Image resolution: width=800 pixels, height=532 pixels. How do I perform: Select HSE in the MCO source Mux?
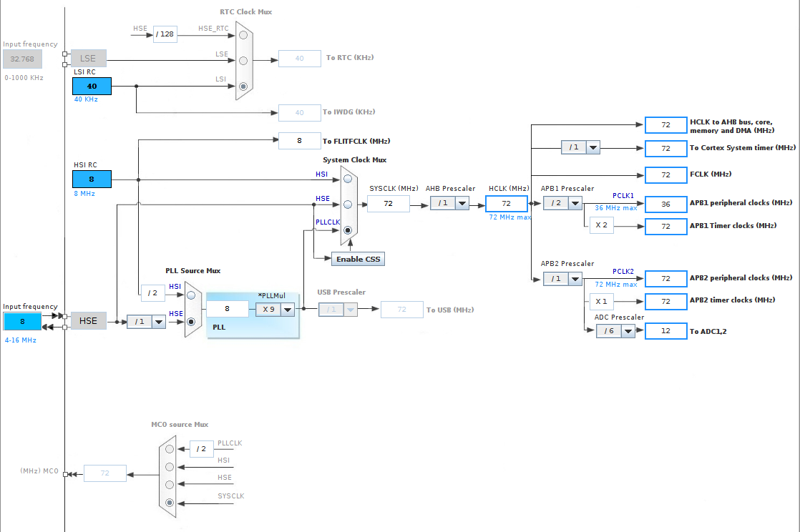click(x=169, y=485)
